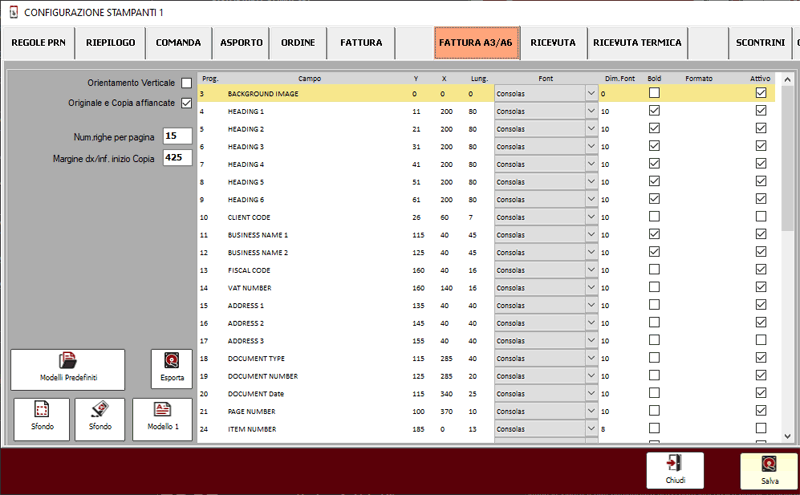
Task: Click the Campo column header
Action: coord(310,79)
